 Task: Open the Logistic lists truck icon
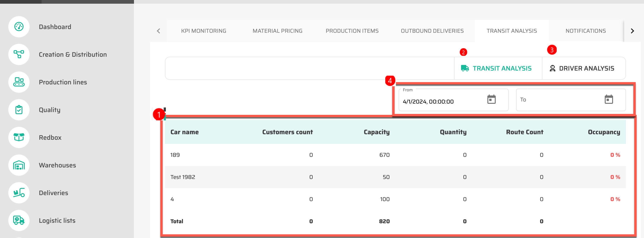click(x=19, y=220)
